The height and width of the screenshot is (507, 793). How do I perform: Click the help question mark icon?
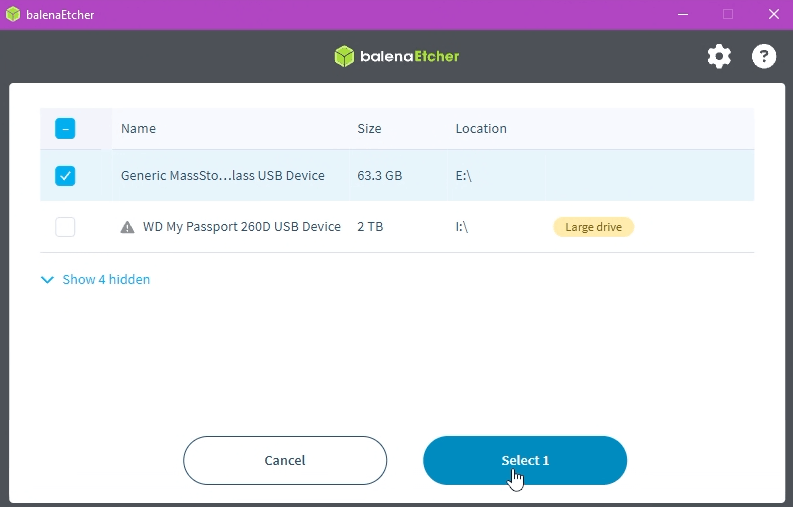(x=764, y=56)
